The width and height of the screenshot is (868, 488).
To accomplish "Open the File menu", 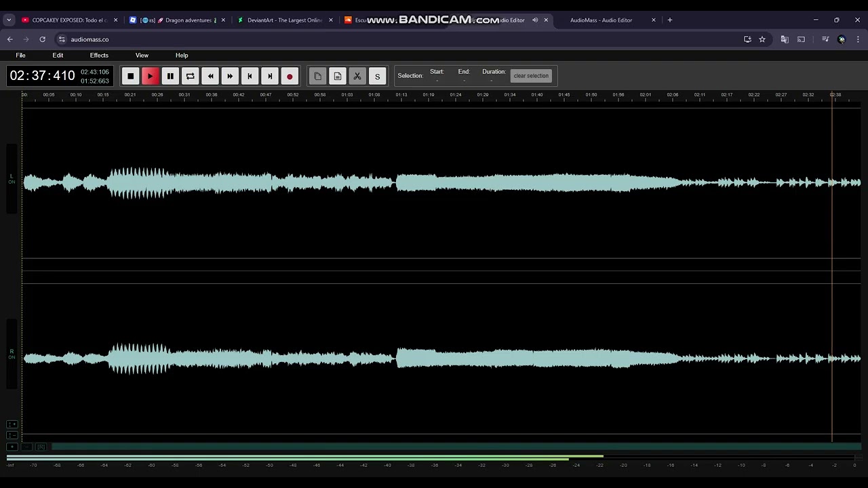I will click(20, 56).
